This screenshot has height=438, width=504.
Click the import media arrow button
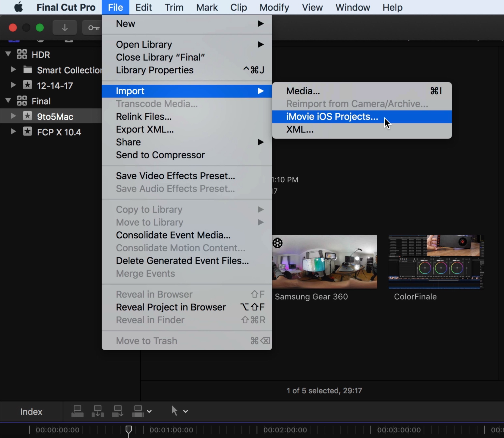(64, 28)
